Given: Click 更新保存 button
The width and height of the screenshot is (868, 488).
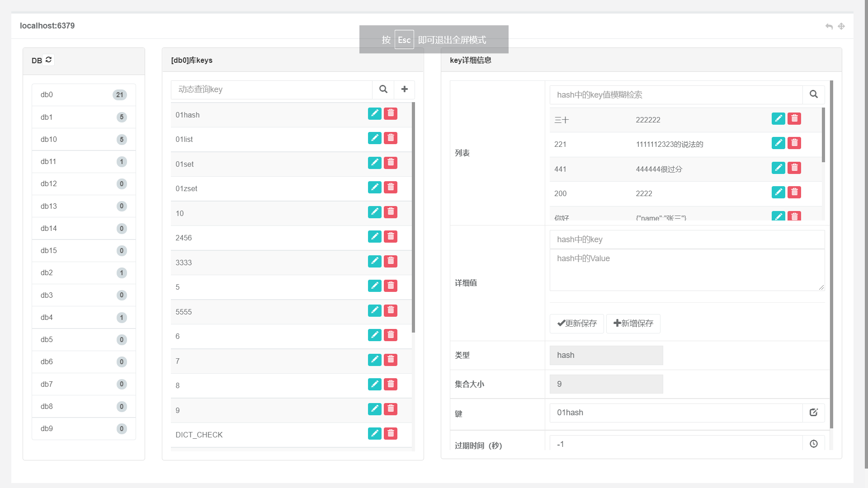Looking at the screenshot, I should click(x=576, y=324).
